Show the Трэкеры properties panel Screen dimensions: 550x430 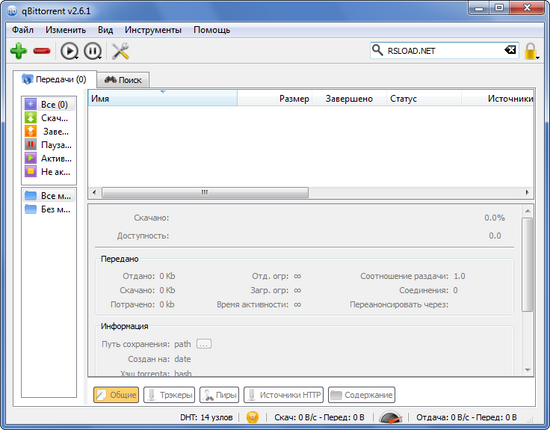169,395
